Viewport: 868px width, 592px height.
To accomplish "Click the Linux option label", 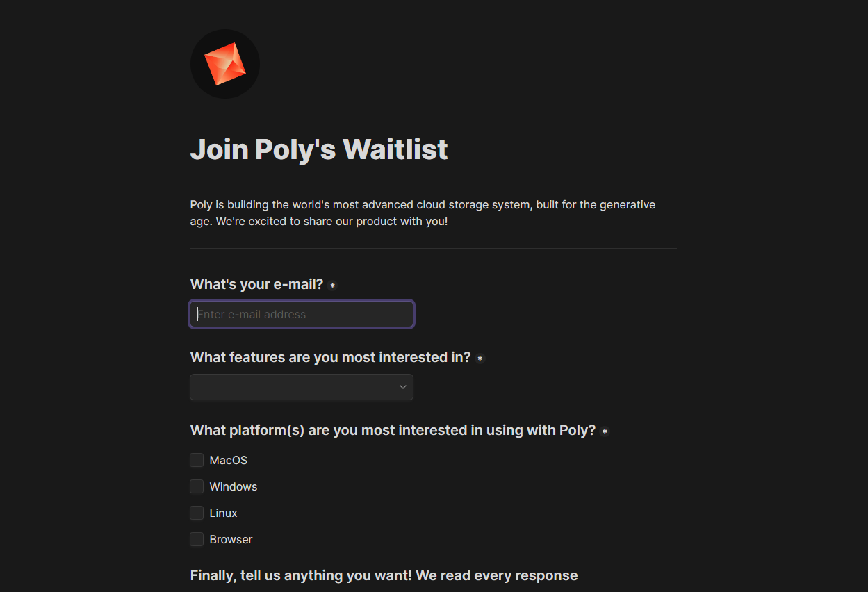I will click(x=224, y=513).
